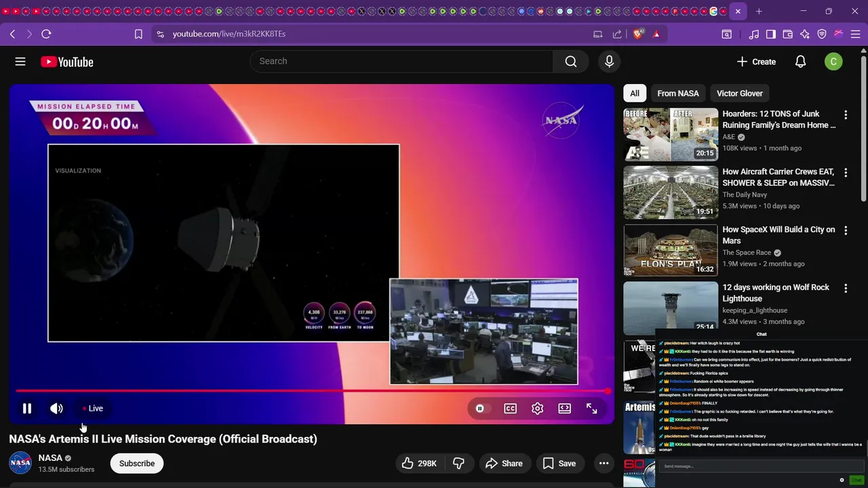Click the green Chat send button
Viewport: 868px width, 488px height.
(x=856, y=480)
